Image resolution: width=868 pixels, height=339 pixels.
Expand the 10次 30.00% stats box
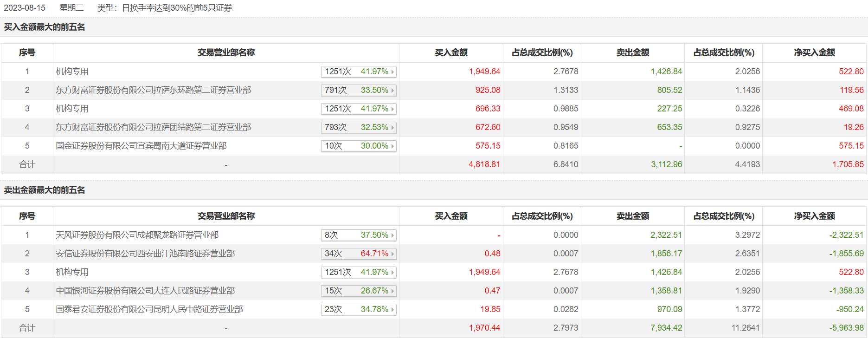(x=359, y=146)
